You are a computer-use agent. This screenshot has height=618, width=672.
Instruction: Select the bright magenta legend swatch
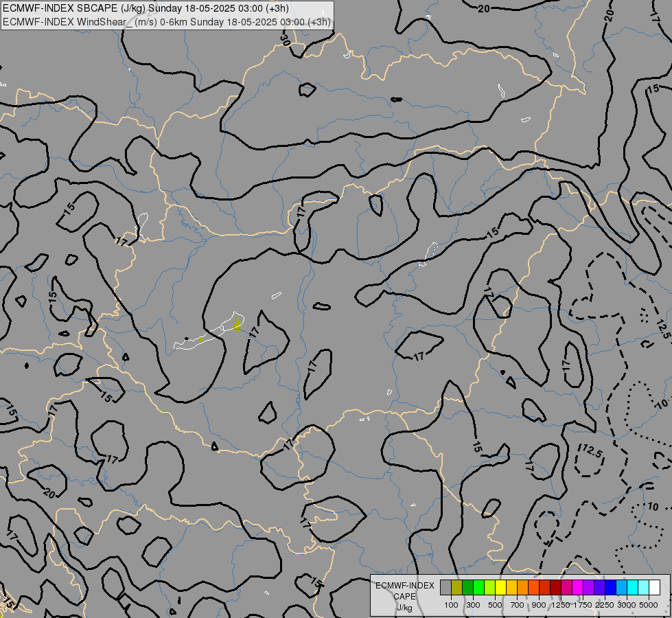(x=578, y=588)
